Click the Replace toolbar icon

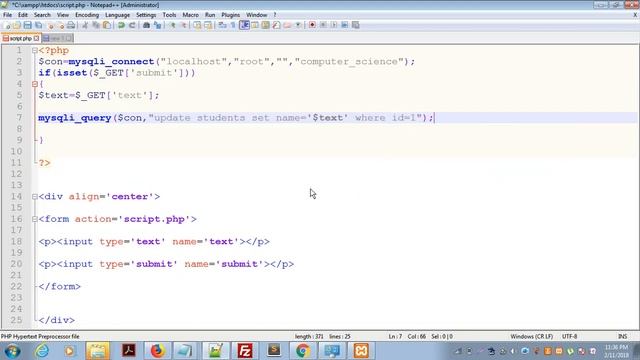point(157,25)
